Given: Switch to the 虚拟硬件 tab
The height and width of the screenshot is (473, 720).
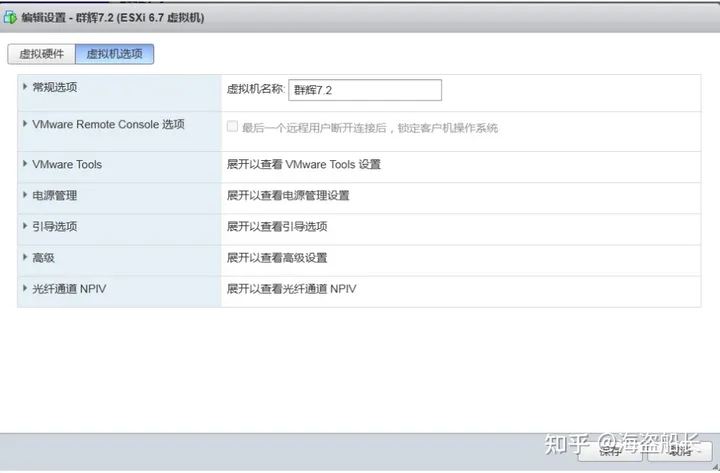Looking at the screenshot, I should [x=41, y=54].
